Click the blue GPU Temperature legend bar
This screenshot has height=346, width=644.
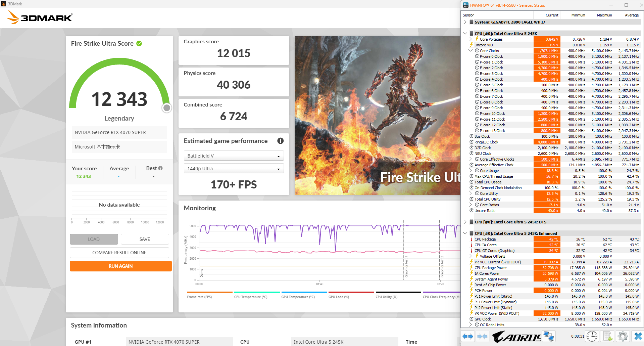point(304,292)
